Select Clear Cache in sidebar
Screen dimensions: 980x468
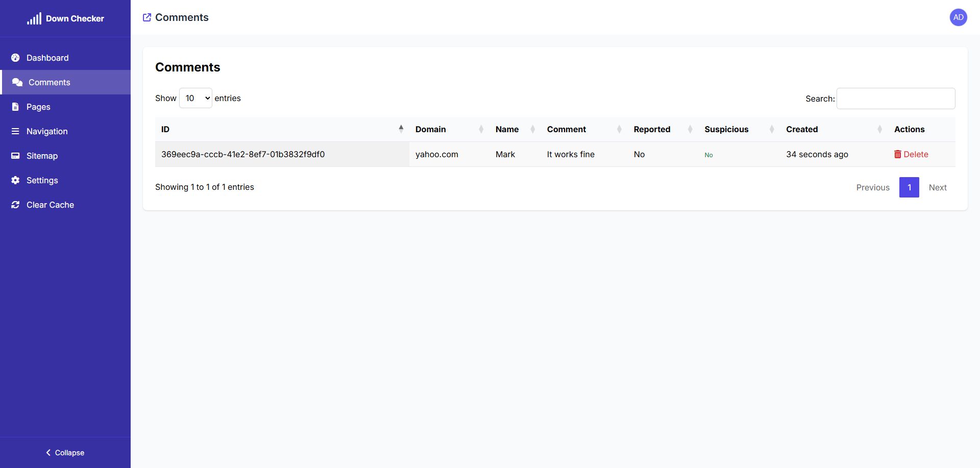[x=65, y=205]
